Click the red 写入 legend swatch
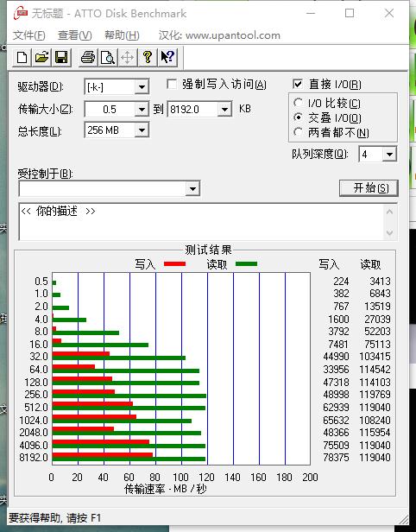 [x=174, y=264]
